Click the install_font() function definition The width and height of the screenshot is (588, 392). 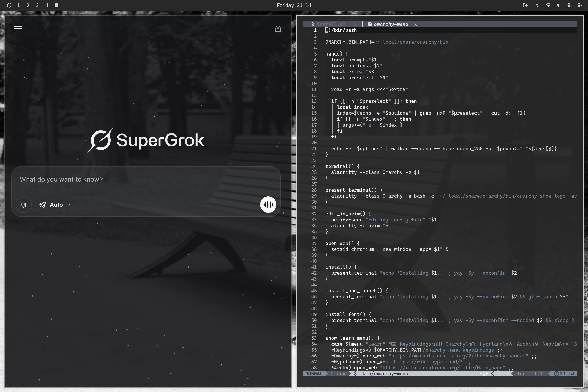point(348,314)
